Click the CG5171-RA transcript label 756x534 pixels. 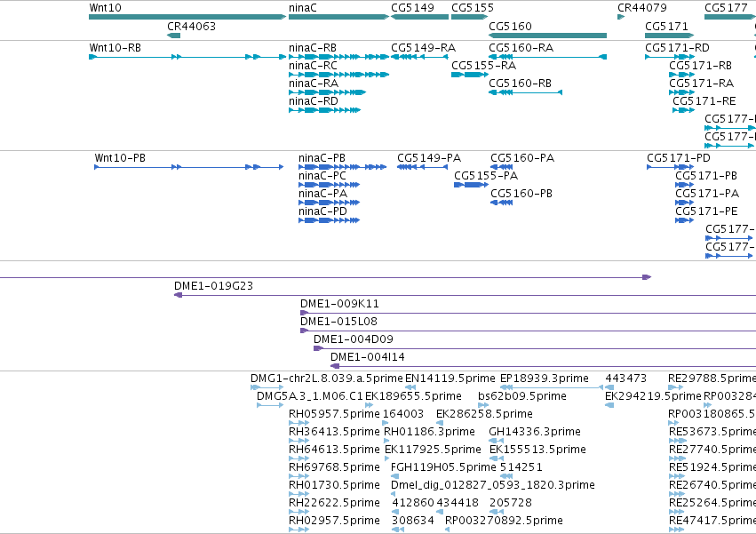pos(702,84)
